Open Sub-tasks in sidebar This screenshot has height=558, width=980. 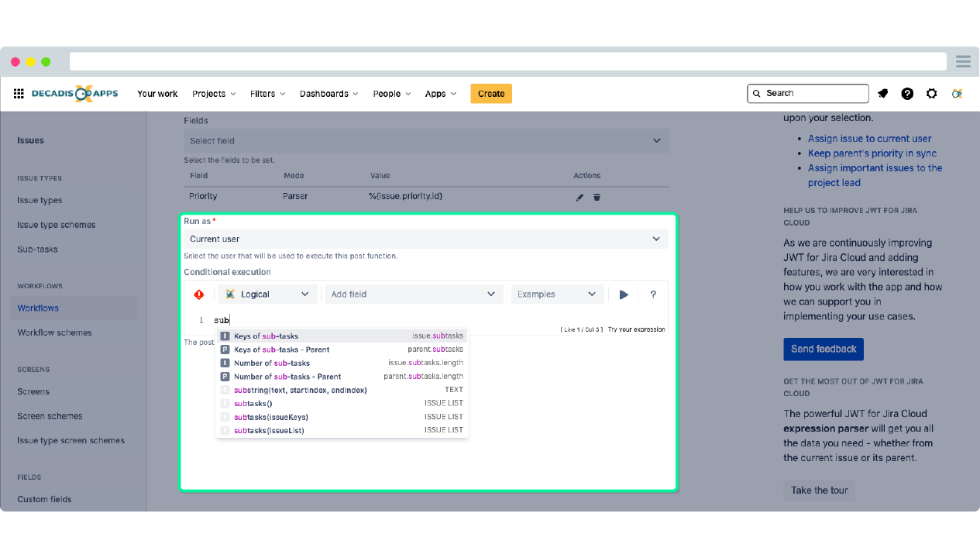click(37, 250)
